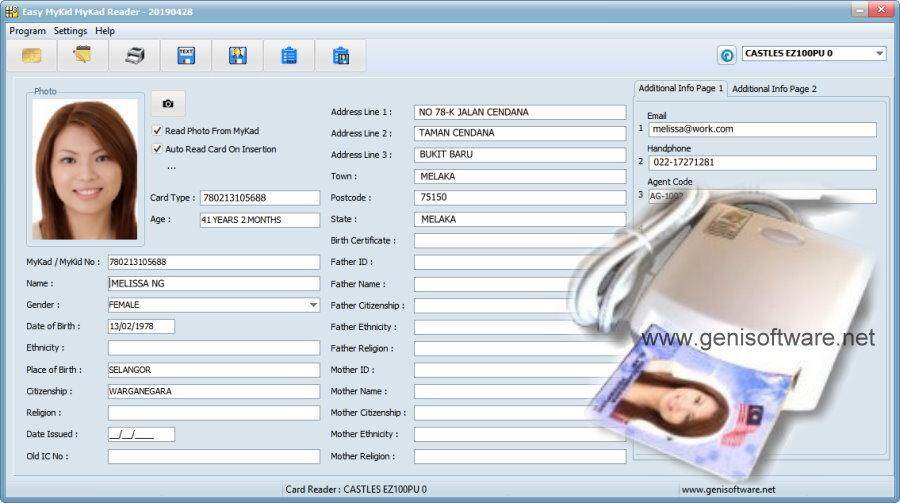Click the clipboard with photo toolbar icon
The height and width of the screenshot is (503, 900).
coord(340,56)
